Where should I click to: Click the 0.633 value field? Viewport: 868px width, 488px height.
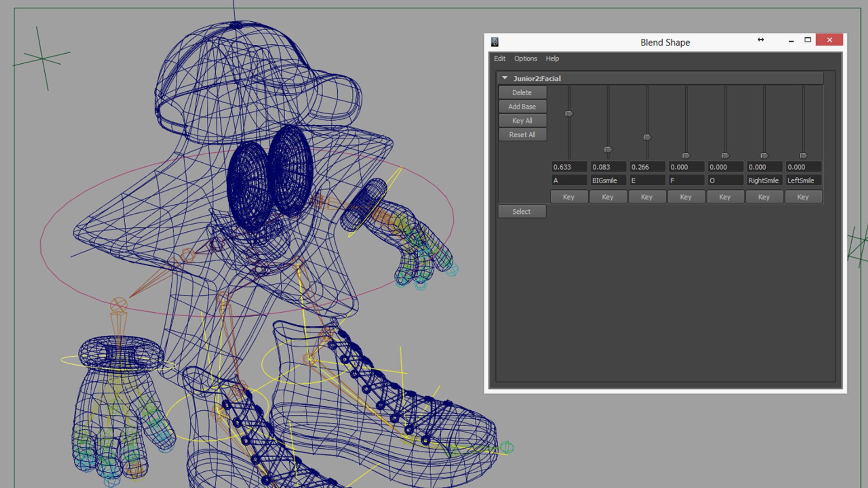[x=569, y=167]
